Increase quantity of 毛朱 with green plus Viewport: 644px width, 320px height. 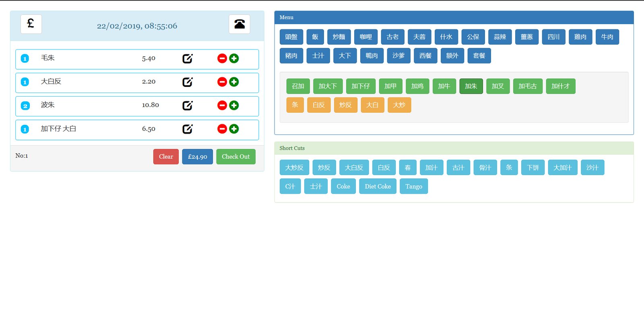(234, 59)
